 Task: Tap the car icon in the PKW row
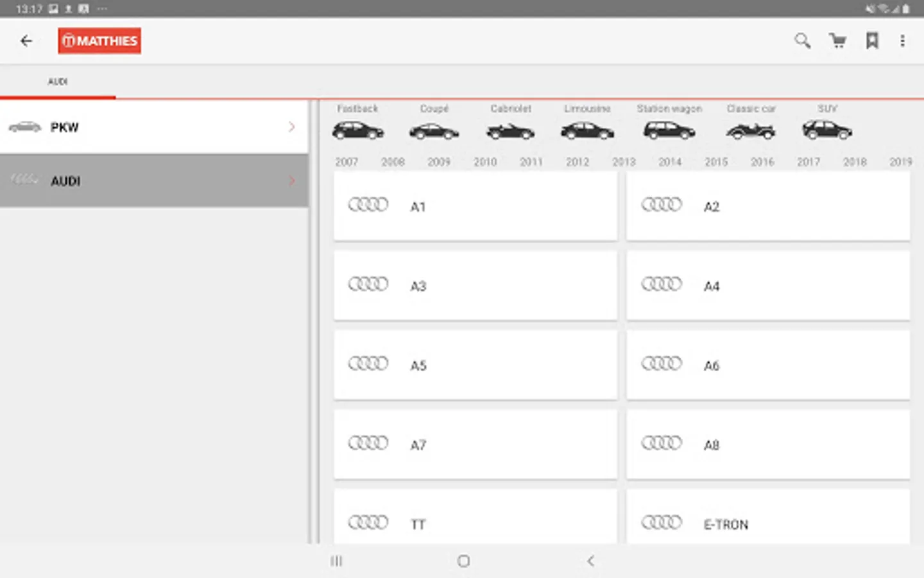[x=25, y=127]
